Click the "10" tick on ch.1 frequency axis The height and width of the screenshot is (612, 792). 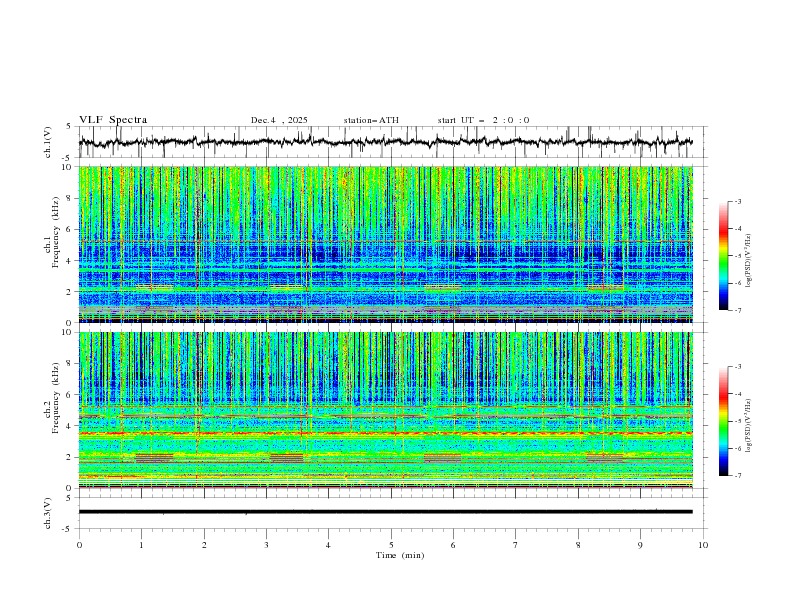coord(67,167)
